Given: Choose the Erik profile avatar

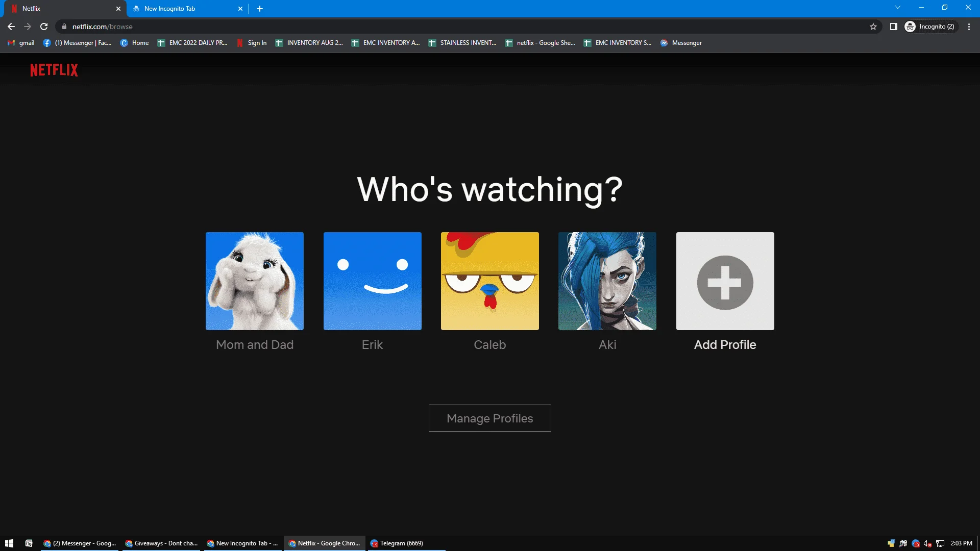Looking at the screenshot, I should tap(373, 281).
